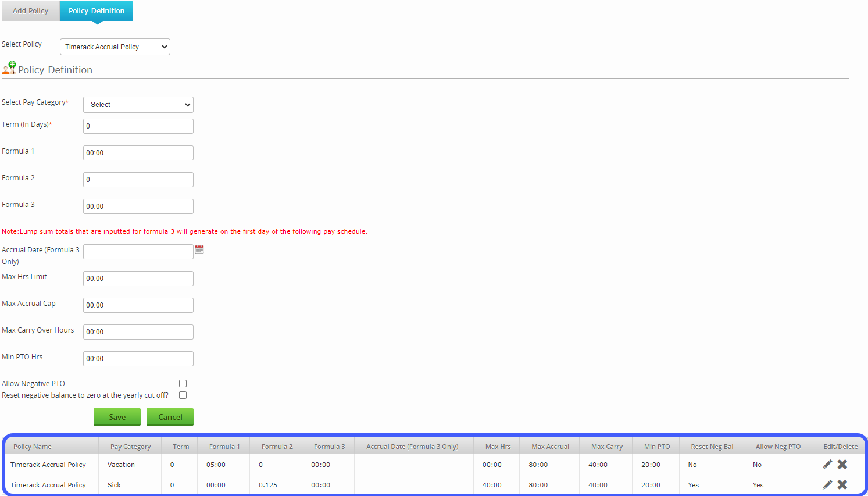Click the Cancel button
The image size is (868, 496).
pyautogui.click(x=170, y=417)
